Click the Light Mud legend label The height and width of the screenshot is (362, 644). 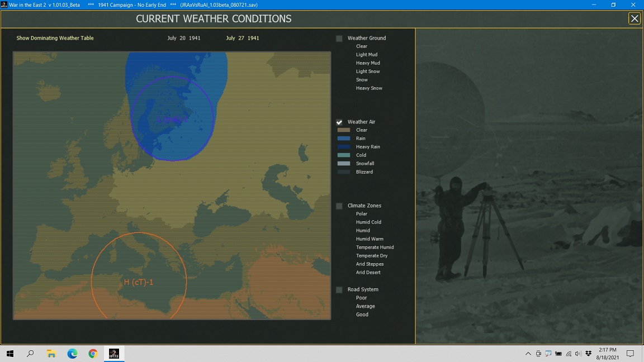pos(367,55)
